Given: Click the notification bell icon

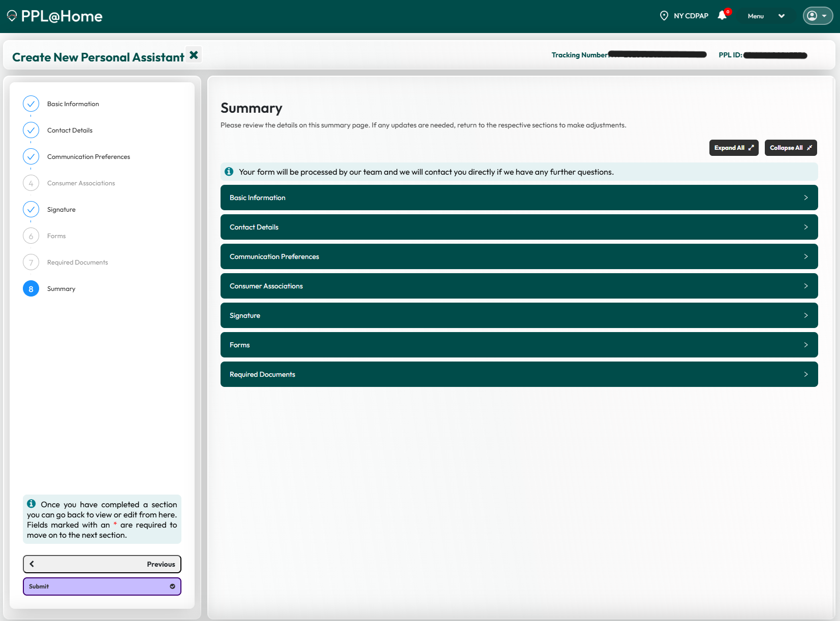Looking at the screenshot, I should (722, 16).
